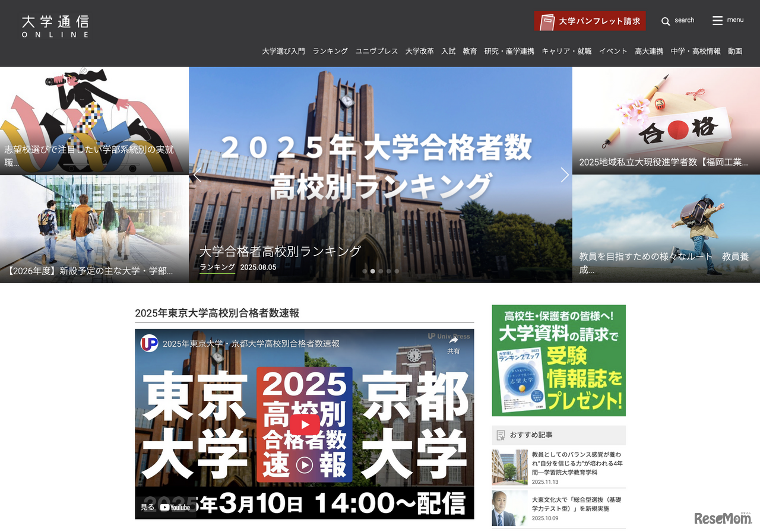Click the 大学パンフレット請求 button
This screenshot has height=532, width=760.
[x=590, y=21]
